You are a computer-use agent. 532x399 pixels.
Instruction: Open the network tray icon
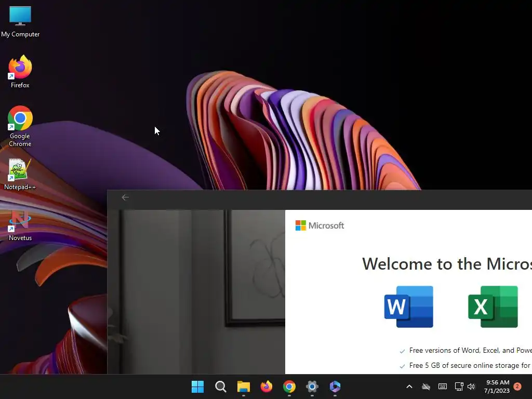coord(459,387)
